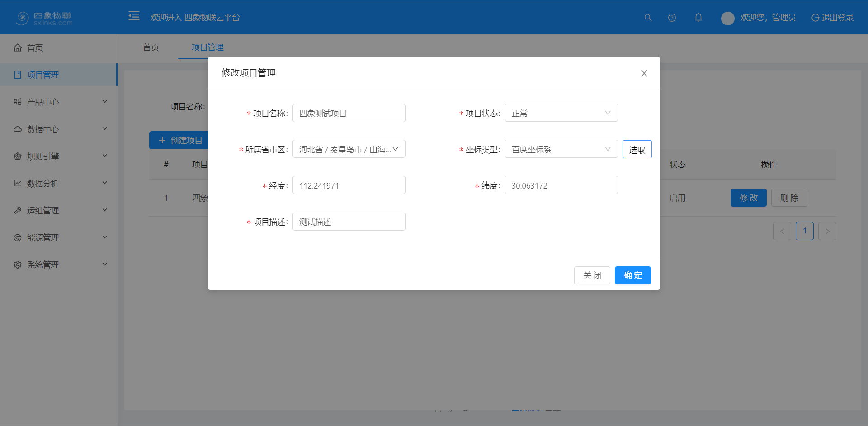The image size is (868, 426).
Task: Open 运维管理 via its wrench icon
Action: tap(17, 210)
